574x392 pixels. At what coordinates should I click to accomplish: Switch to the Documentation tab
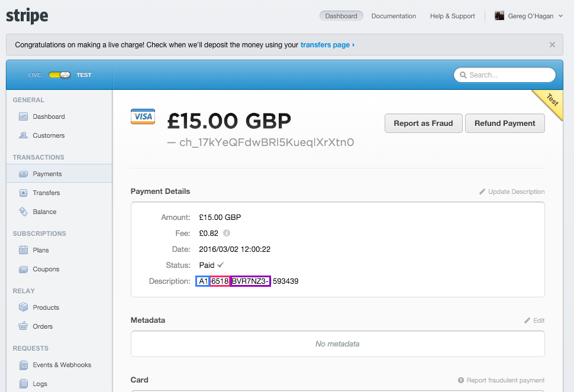pyautogui.click(x=394, y=16)
